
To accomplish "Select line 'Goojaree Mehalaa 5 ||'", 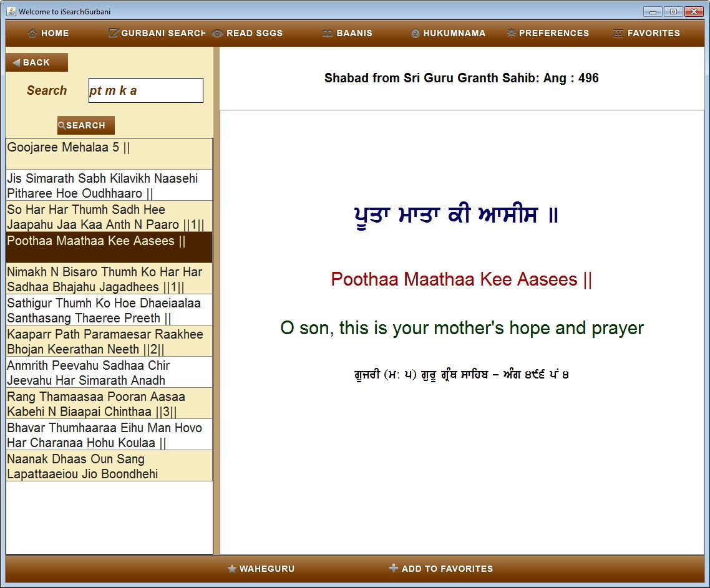I will point(109,154).
